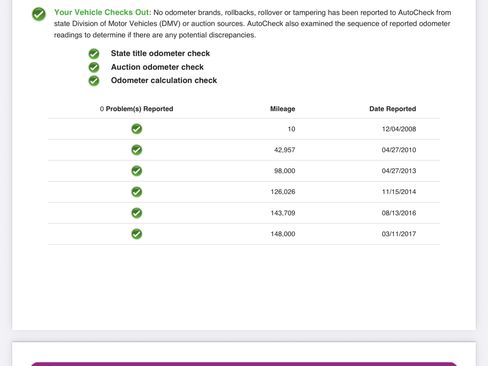Select the 'Your Vehicle Checks Out:' heading

tap(103, 12)
